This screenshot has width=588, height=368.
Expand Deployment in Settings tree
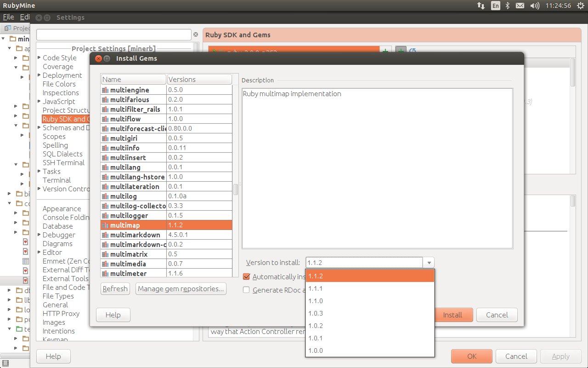(x=39, y=75)
